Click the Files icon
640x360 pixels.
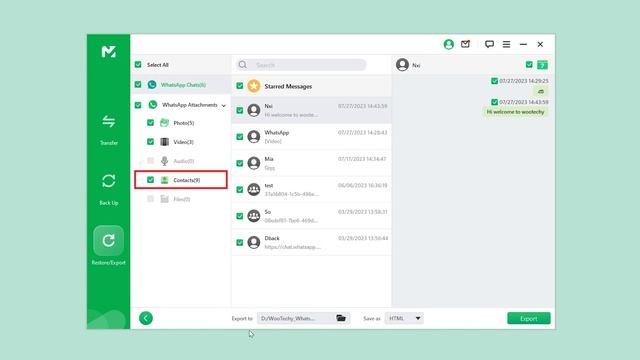pyautogui.click(x=164, y=199)
